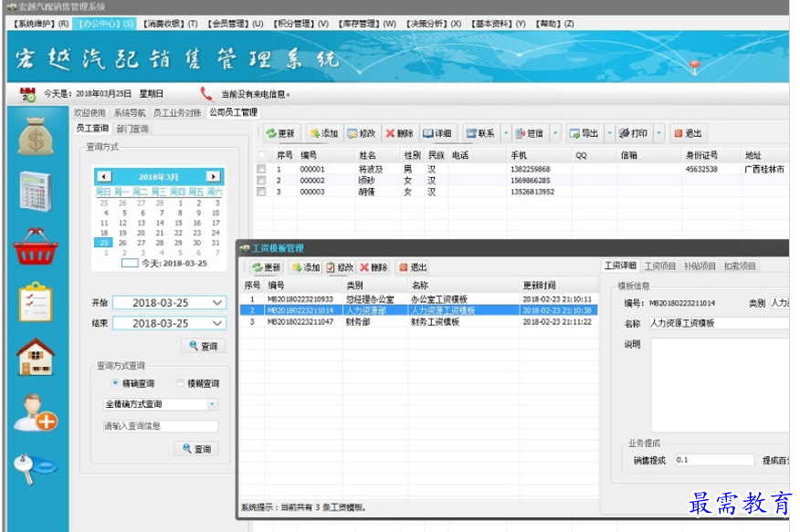The width and height of the screenshot is (800, 532).
Task: Switch to the 工资项目 tab
Action: [659, 266]
